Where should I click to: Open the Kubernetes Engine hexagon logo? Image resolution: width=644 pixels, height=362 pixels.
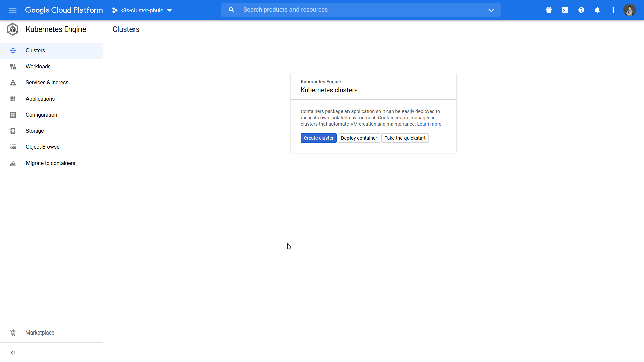pyautogui.click(x=13, y=29)
